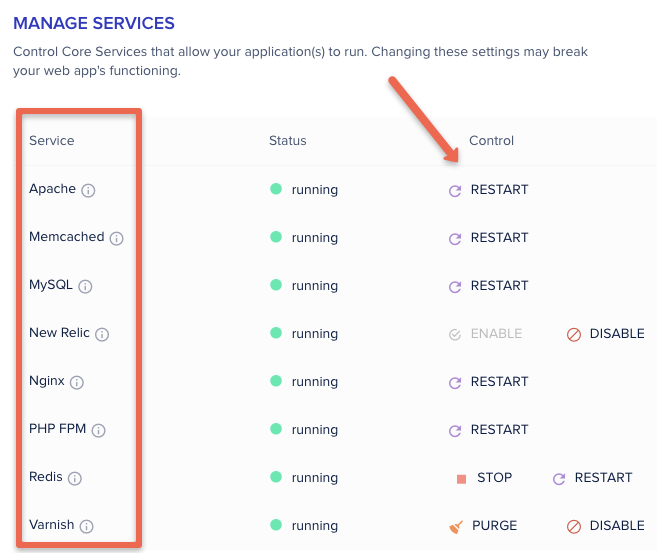The height and width of the screenshot is (553, 657).
Task: Restart the MySQL service
Action: click(489, 286)
